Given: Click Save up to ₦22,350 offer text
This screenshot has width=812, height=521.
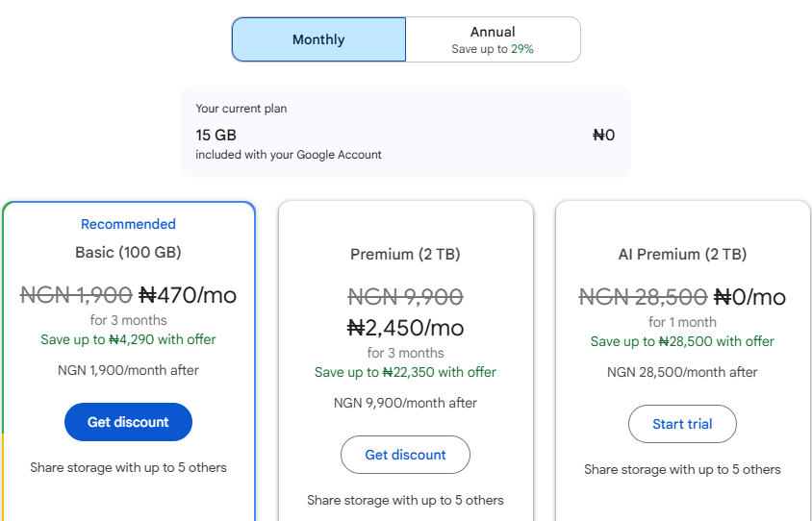Looking at the screenshot, I should click(x=405, y=372).
